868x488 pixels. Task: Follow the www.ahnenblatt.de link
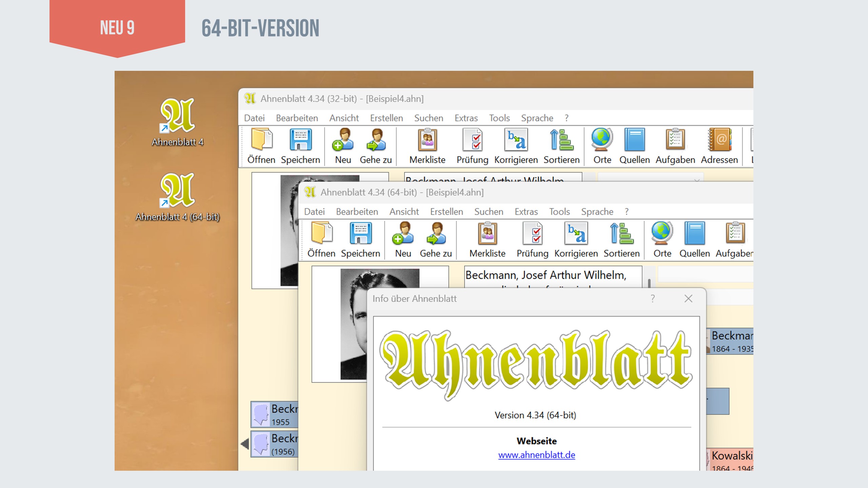tap(536, 455)
